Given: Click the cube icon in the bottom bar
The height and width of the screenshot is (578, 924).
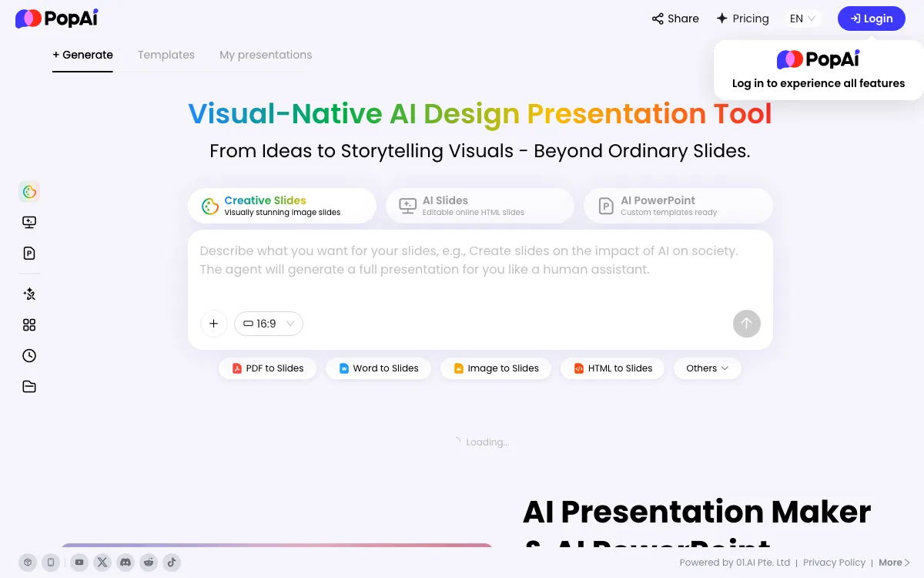Looking at the screenshot, I should [x=28, y=563].
